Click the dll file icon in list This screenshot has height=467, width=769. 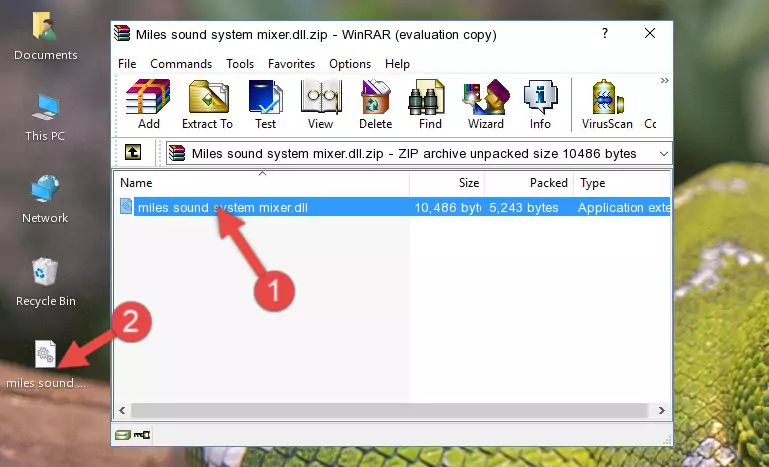click(126, 207)
